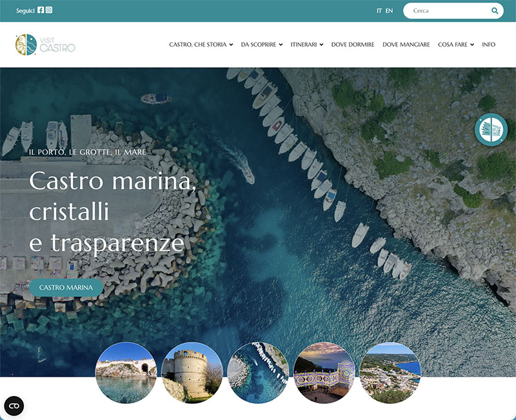Select the castle tower circular thumbnail
The image size is (516, 420).
[x=192, y=372]
